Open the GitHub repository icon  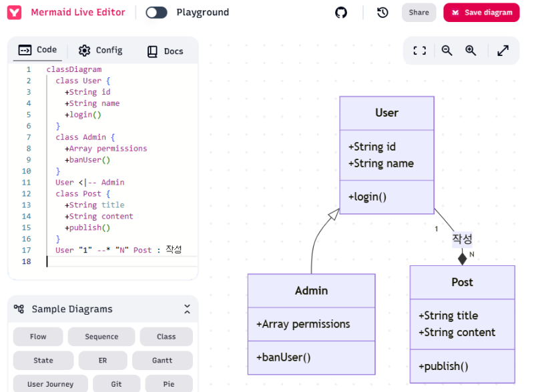coord(341,13)
